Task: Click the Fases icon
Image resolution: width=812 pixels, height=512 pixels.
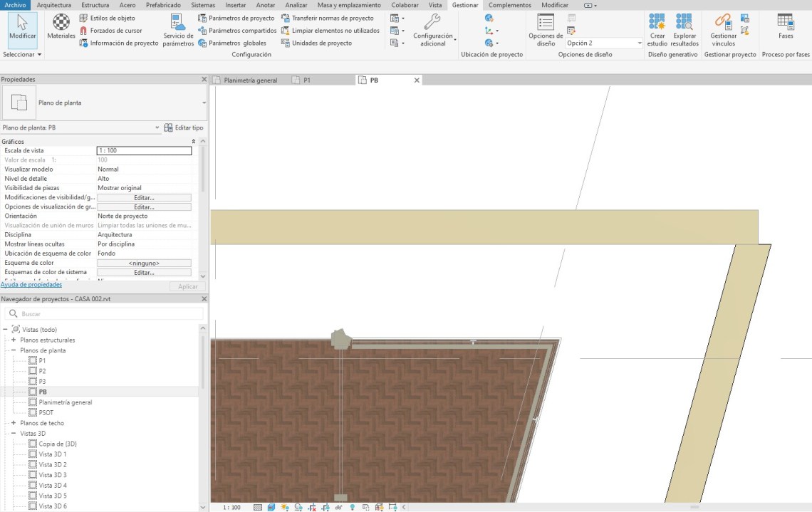Action: point(785,26)
